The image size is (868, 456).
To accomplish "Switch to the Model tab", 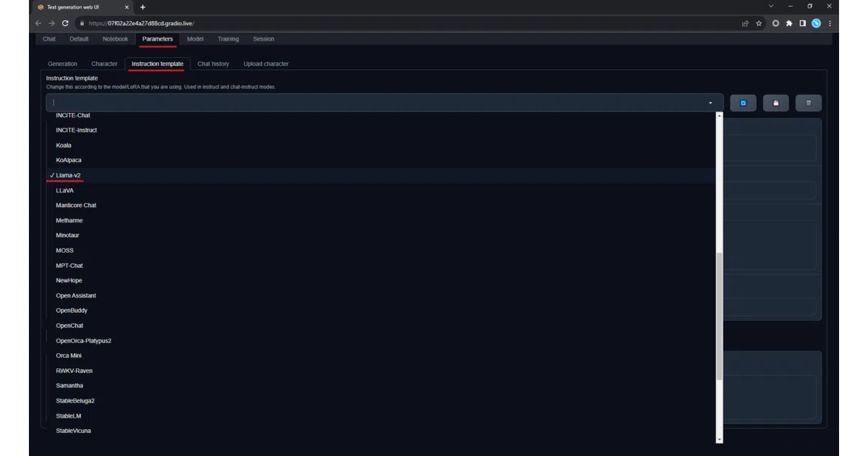I will click(195, 39).
